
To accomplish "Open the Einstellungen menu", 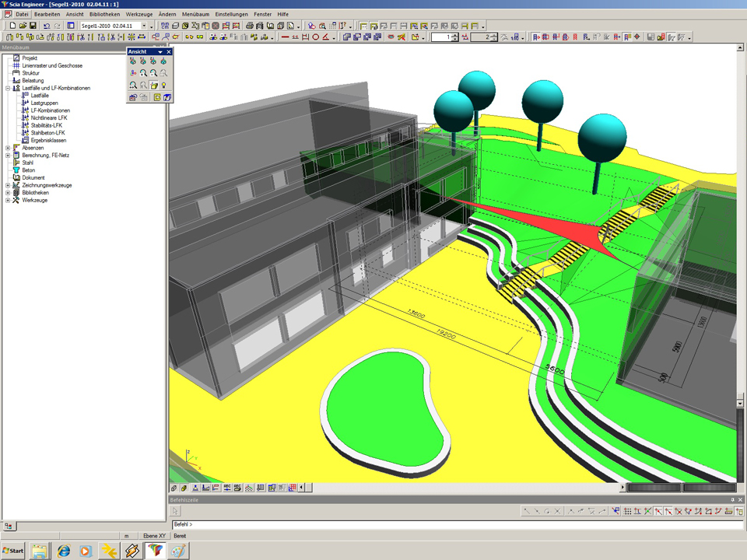I will pyautogui.click(x=232, y=15).
